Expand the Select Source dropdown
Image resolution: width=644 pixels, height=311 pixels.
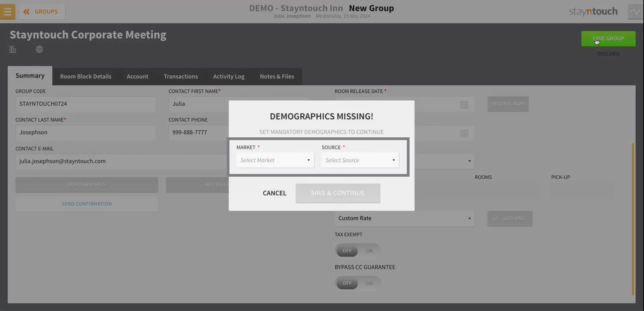coord(360,160)
